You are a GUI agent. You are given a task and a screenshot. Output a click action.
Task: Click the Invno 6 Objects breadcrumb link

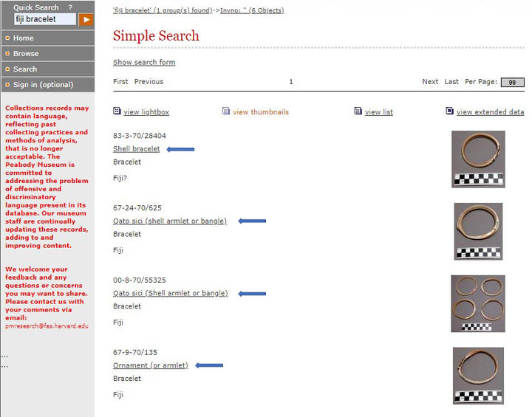click(252, 10)
